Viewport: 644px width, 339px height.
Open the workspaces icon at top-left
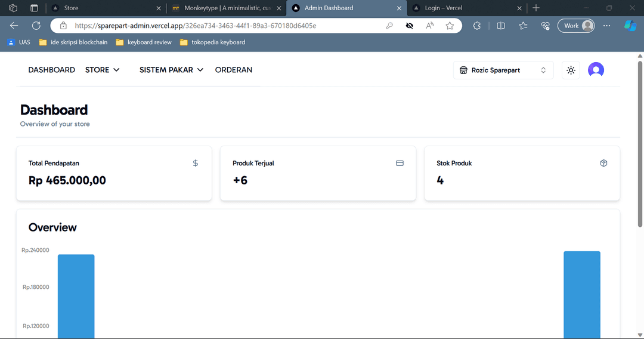tap(13, 8)
